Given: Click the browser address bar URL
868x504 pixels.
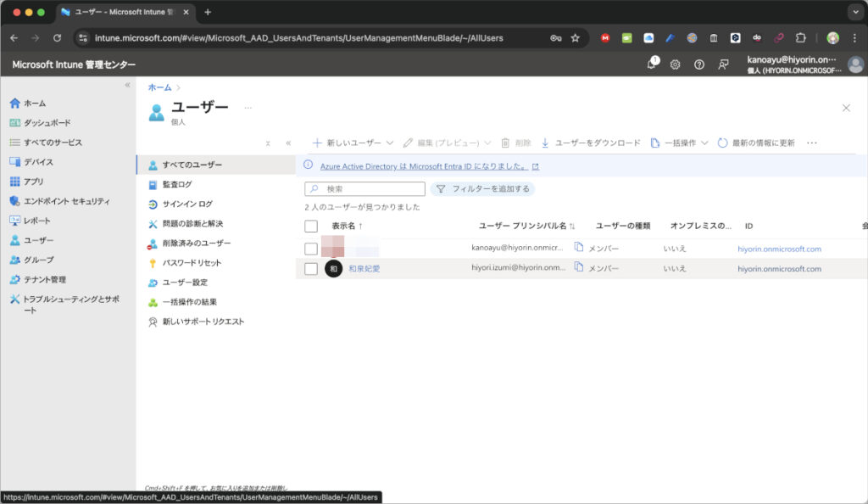Looking at the screenshot, I should 299,38.
